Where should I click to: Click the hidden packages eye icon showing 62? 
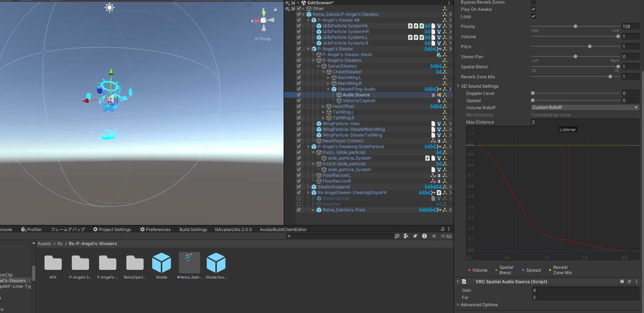(x=446, y=236)
